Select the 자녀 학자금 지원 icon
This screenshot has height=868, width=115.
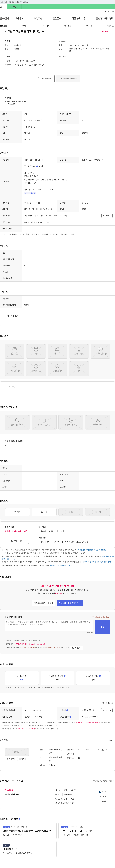point(101,351)
